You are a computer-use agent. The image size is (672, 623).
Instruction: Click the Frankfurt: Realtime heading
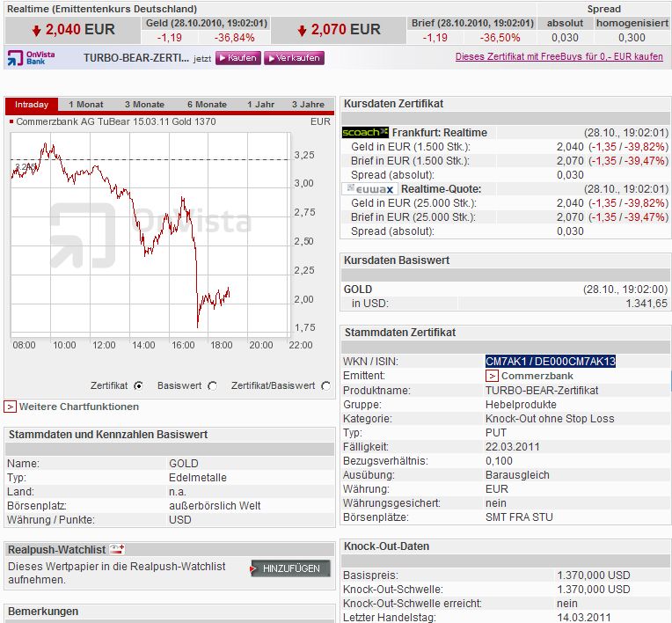439,133
